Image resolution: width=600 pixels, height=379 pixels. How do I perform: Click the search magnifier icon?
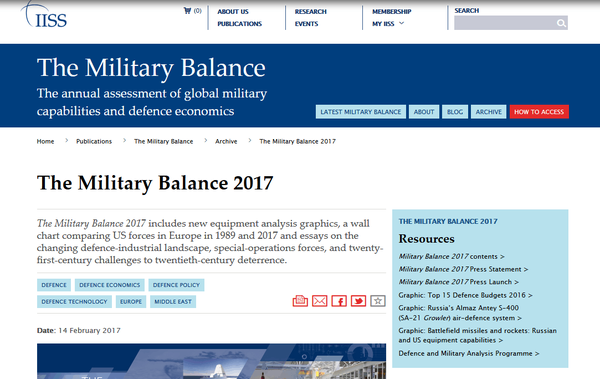[561, 23]
